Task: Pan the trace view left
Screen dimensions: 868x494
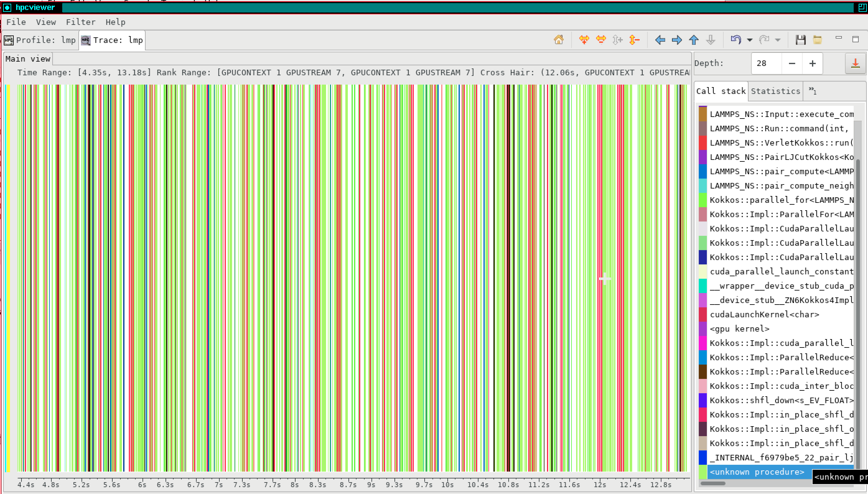Action: pos(659,40)
